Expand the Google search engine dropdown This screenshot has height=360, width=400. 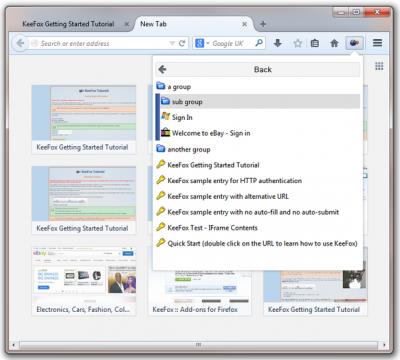click(x=202, y=43)
